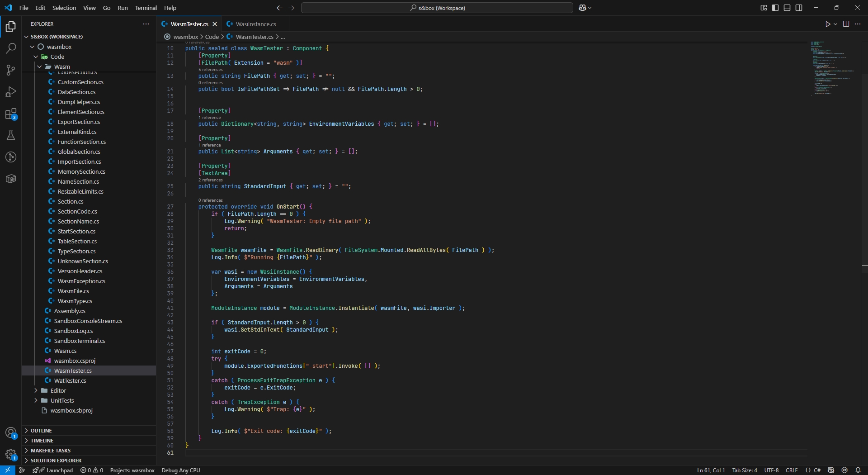Toggle the Secondary Side Bar visibility
Viewport: 868px width, 475px height.
[799, 8]
